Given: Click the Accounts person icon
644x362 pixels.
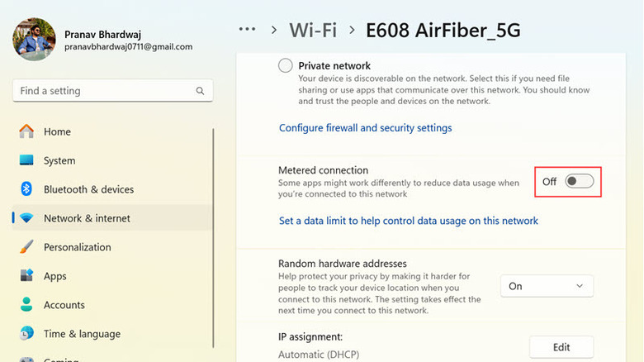Looking at the screenshot, I should click(26, 305).
